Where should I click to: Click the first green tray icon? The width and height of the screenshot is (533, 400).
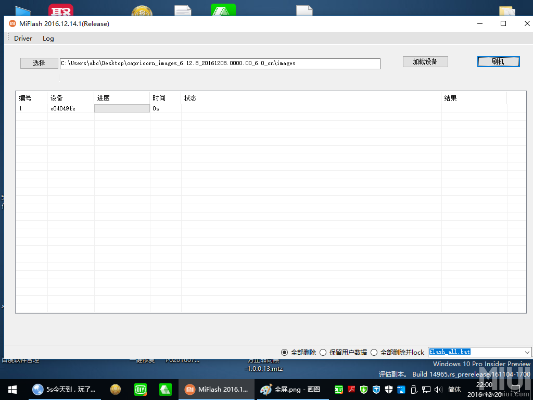339,389
